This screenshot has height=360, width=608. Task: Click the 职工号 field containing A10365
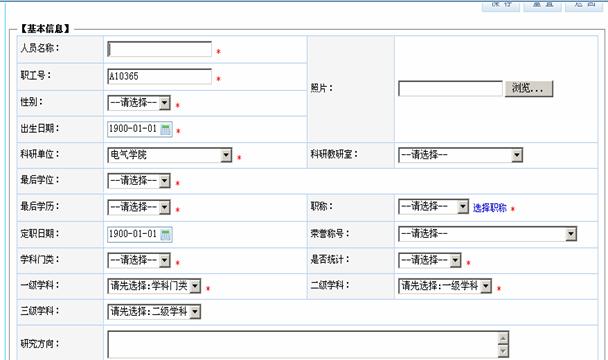(x=159, y=76)
